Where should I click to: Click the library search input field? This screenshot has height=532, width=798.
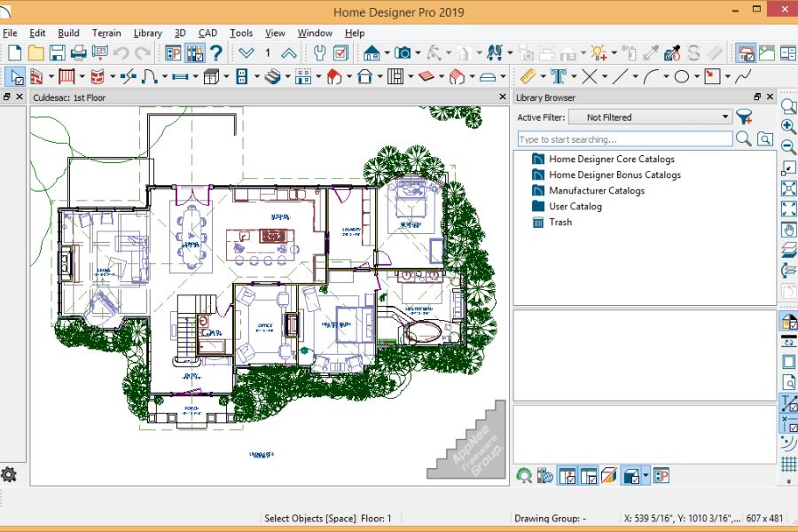coord(625,139)
